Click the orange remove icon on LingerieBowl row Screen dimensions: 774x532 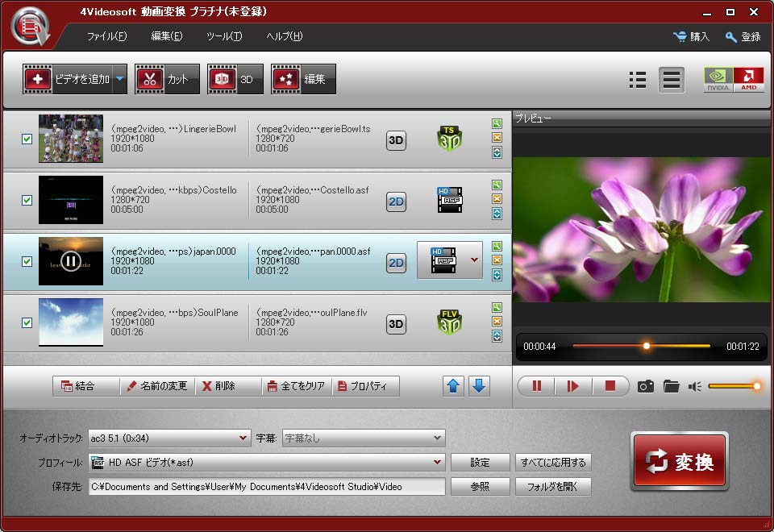(x=497, y=138)
